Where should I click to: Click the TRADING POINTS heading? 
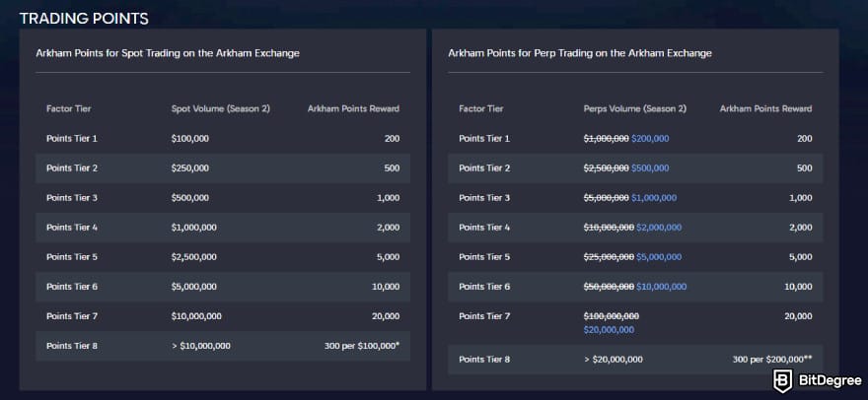[84, 19]
